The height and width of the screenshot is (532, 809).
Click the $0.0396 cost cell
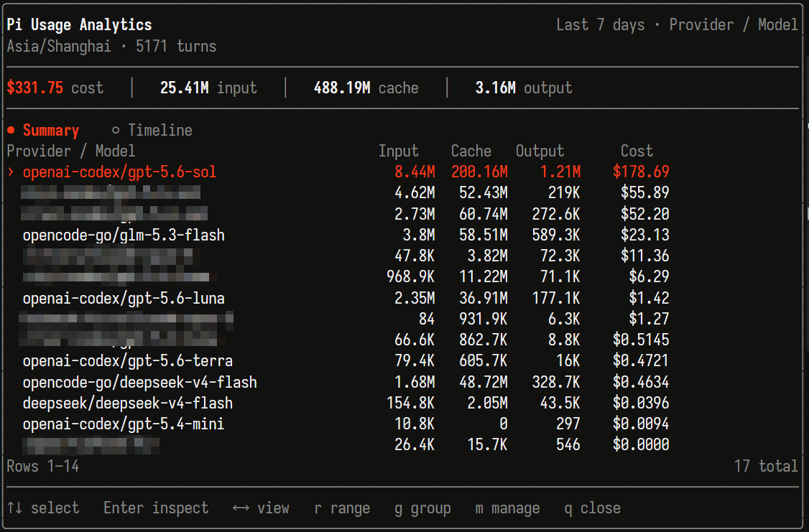[x=641, y=403]
